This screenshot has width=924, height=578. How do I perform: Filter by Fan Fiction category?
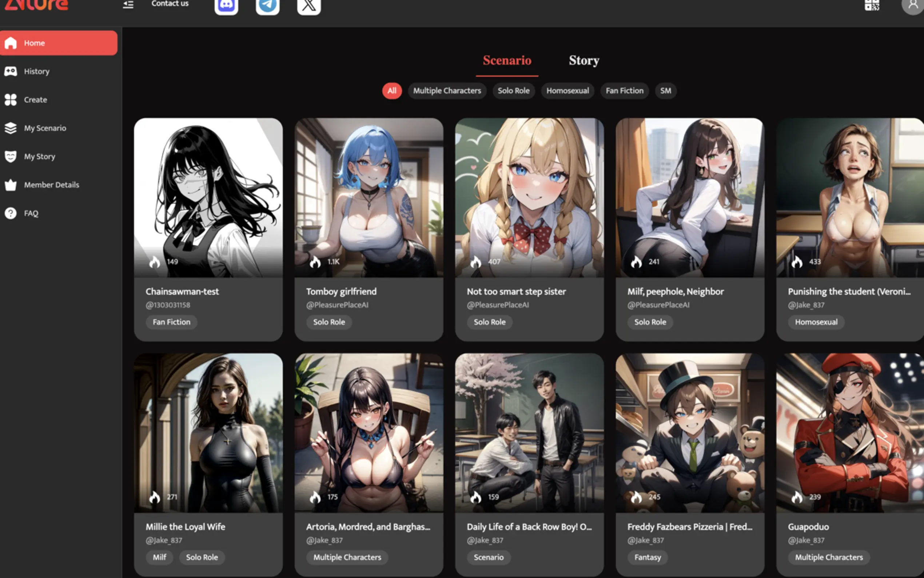click(624, 91)
